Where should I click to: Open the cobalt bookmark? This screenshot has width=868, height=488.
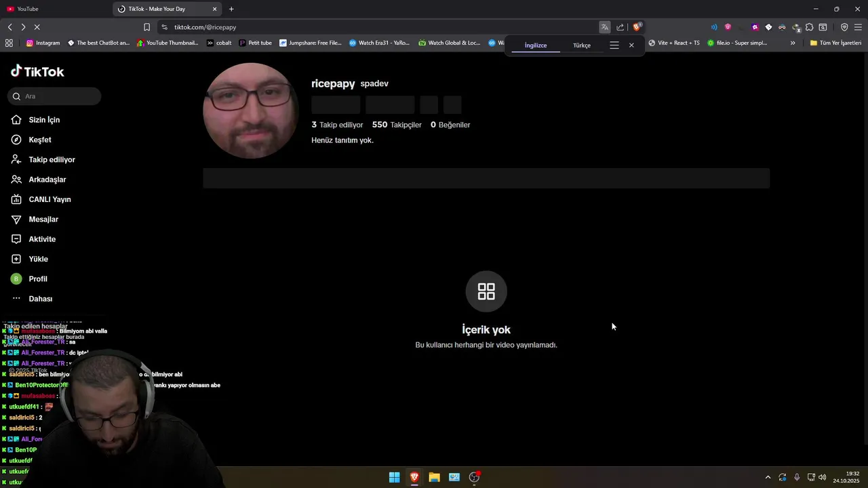tap(219, 43)
